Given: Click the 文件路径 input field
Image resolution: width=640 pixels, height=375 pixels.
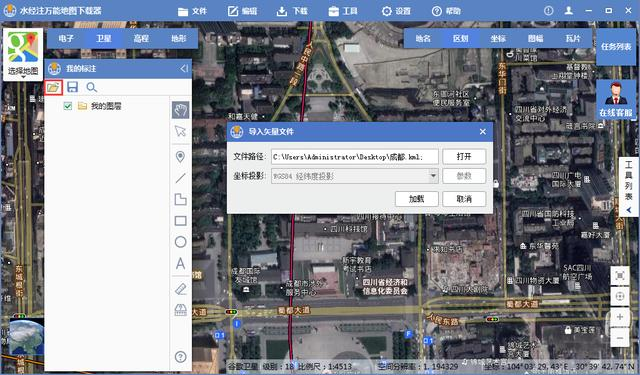Looking at the screenshot, I should (355, 157).
